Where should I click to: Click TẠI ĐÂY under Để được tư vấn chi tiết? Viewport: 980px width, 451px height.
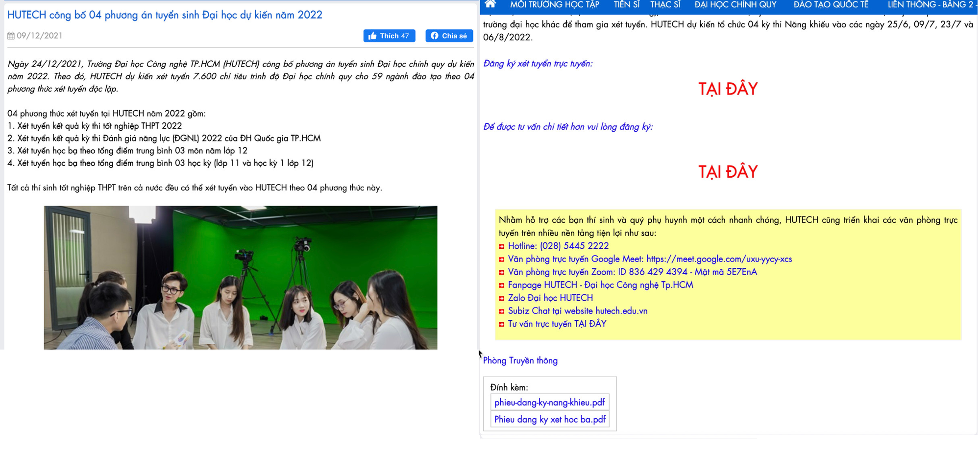(728, 172)
